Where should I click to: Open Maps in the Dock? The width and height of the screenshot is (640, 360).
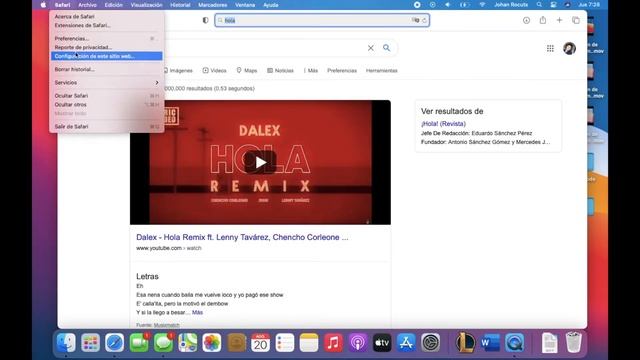tap(187, 342)
